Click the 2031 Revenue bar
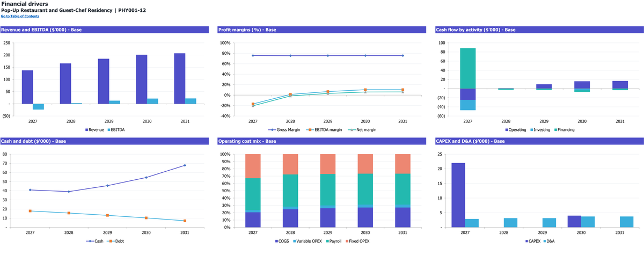Image resolution: width=644 pixels, height=270 pixels. 179,78
